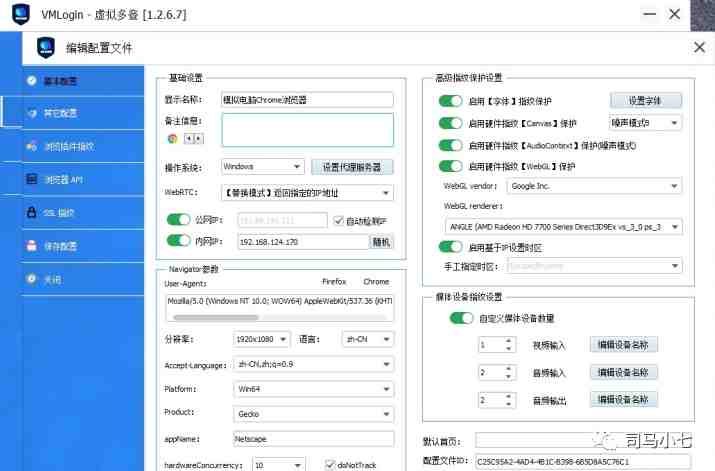715x471 pixels.
Task: Disable the Canvas fingerprint protection switch
Action: 451,123
